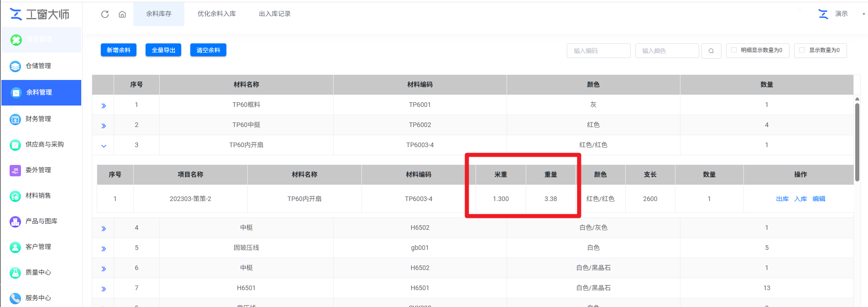Switch to 优化余料入库 tab
The width and height of the screenshot is (868, 307).
(x=216, y=14)
